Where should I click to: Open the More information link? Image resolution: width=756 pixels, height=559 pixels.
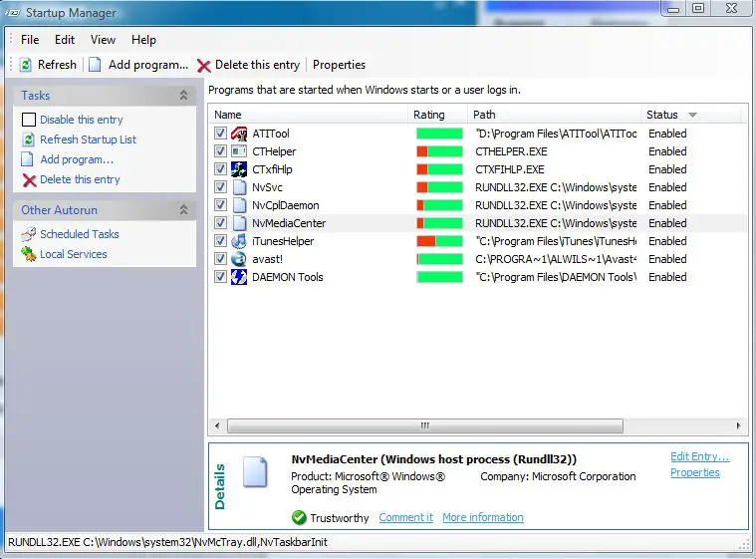coord(483,517)
